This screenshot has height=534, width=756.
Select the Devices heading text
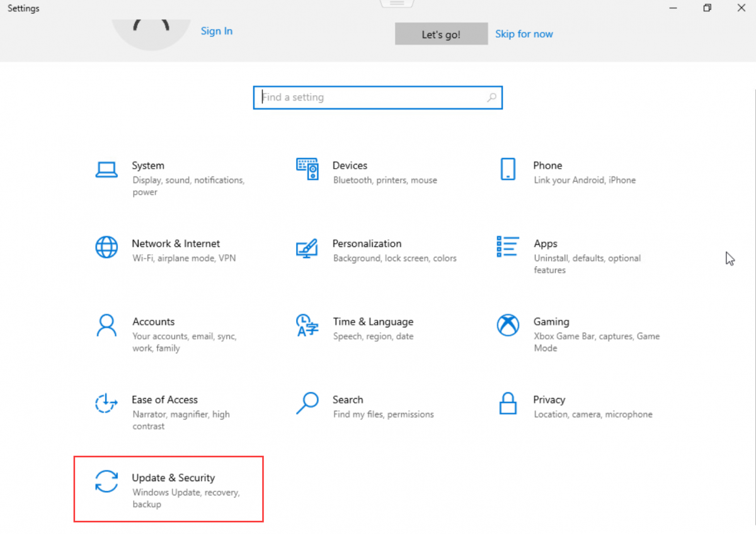click(x=350, y=166)
